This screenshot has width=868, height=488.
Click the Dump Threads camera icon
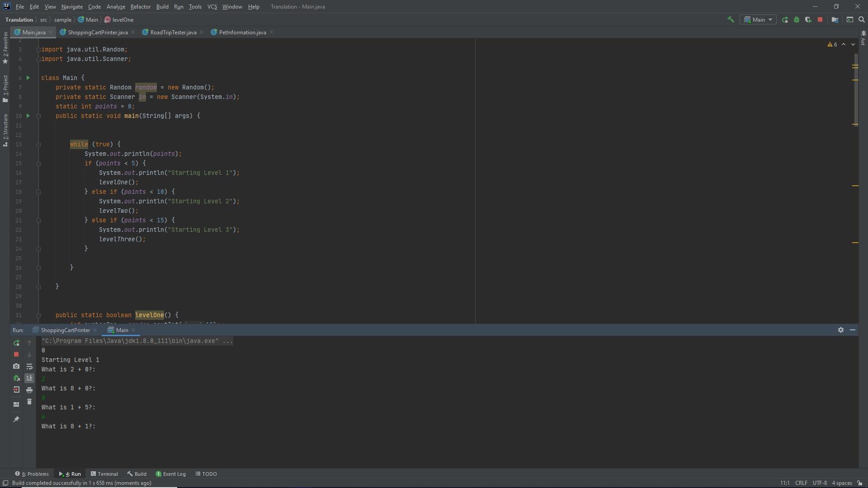tap(16, 366)
